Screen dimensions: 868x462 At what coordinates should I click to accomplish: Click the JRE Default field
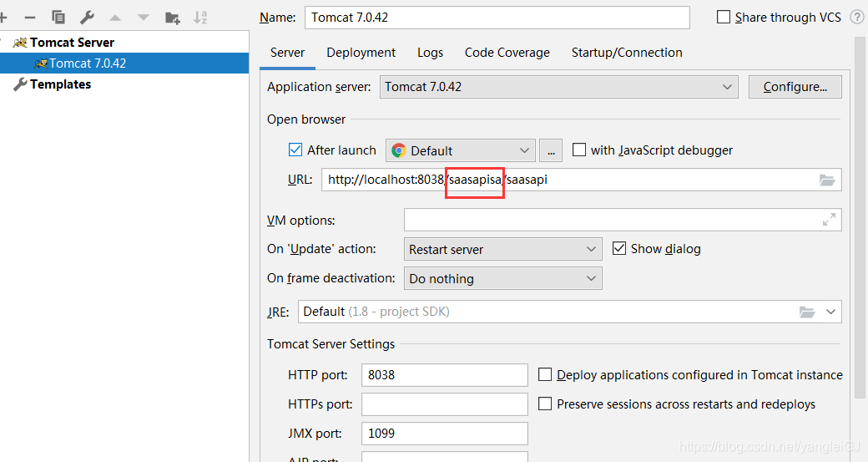(569, 312)
